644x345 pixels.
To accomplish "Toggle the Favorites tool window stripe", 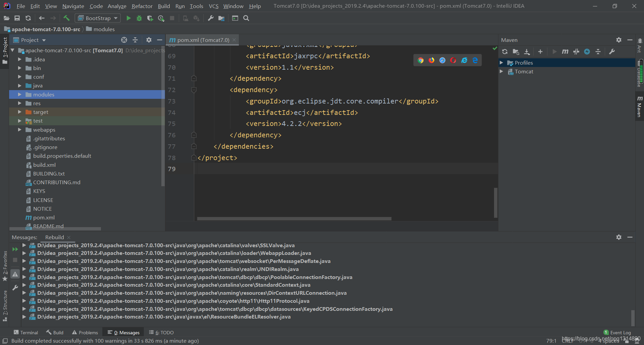I will 5,266.
